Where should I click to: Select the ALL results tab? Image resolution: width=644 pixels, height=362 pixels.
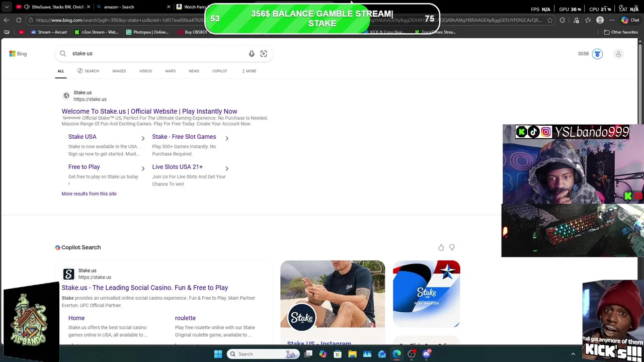(x=60, y=71)
